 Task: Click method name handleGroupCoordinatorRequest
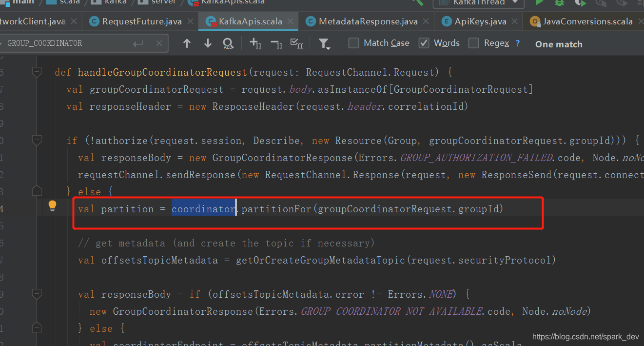coord(162,72)
